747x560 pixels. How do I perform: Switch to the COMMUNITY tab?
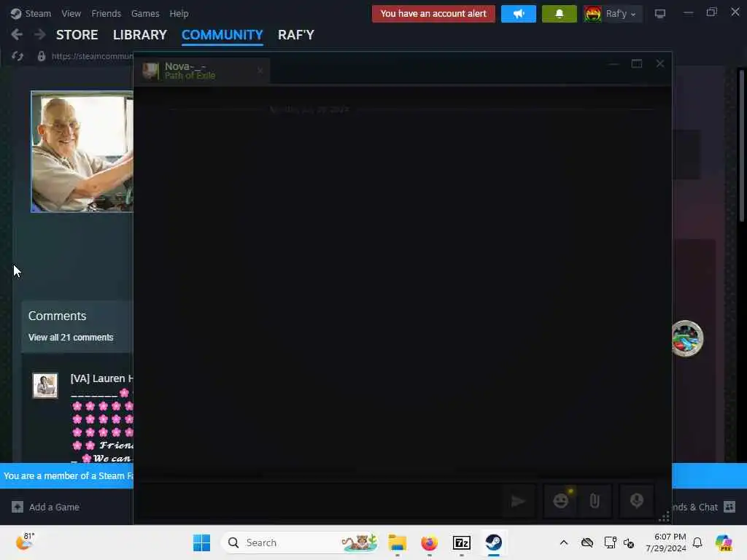222,35
